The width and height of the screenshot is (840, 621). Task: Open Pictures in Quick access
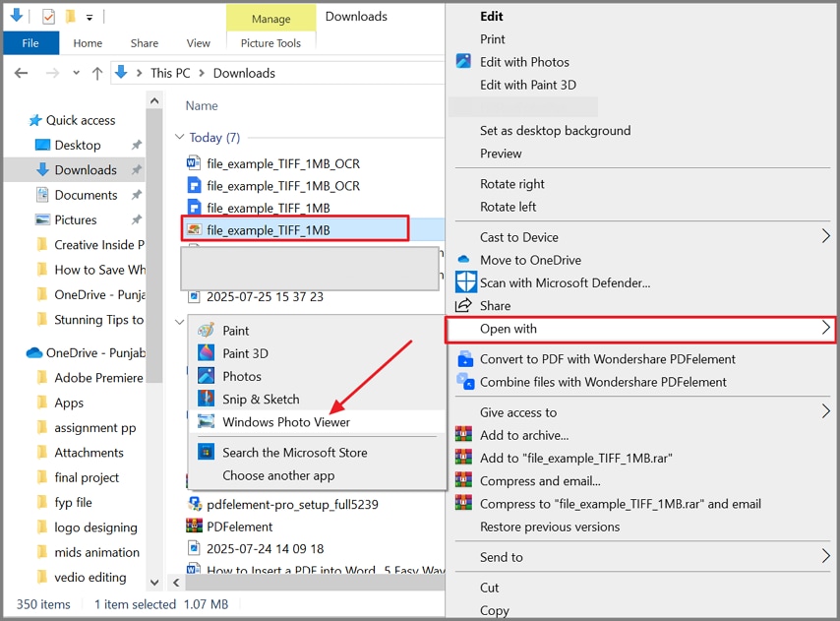(x=76, y=219)
